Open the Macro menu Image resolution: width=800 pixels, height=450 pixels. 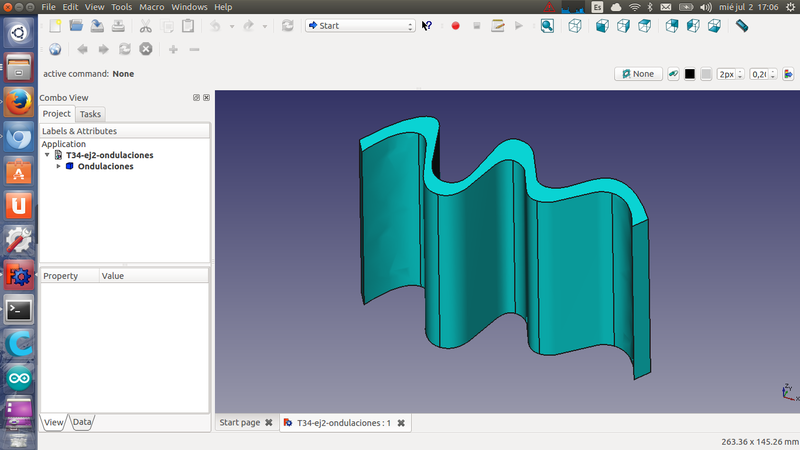point(151,7)
